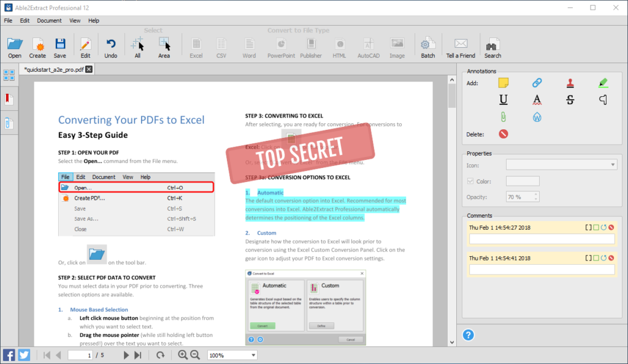Convert to AutoCAD from the toolbar

point(369,48)
